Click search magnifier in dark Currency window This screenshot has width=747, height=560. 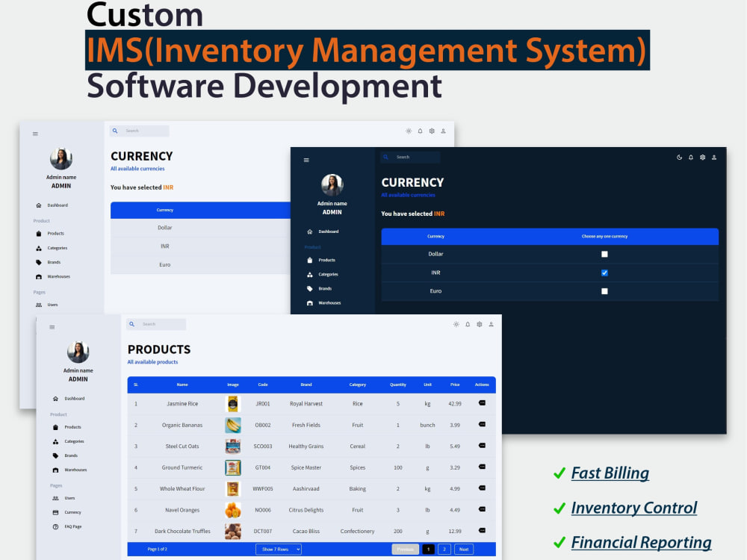386,157
